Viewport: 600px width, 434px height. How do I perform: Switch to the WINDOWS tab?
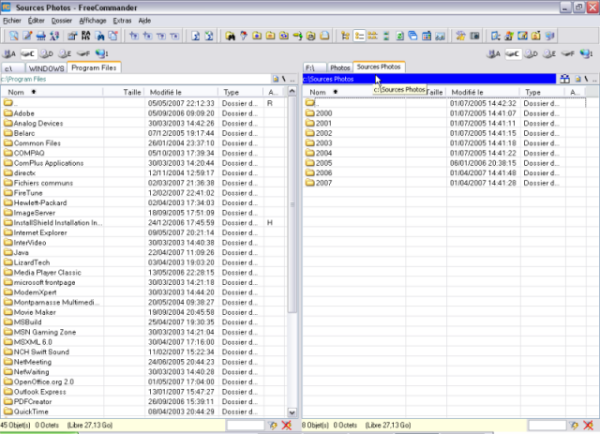(x=46, y=69)
